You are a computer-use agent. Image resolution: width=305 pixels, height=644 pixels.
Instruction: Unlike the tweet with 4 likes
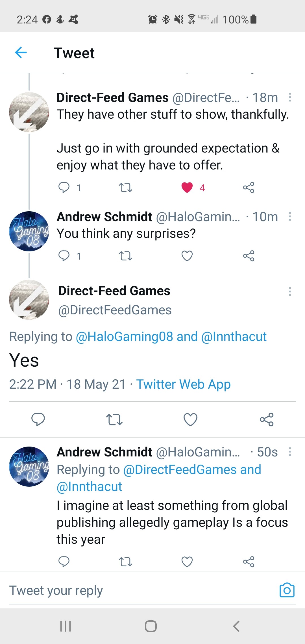tap(187, 188)
